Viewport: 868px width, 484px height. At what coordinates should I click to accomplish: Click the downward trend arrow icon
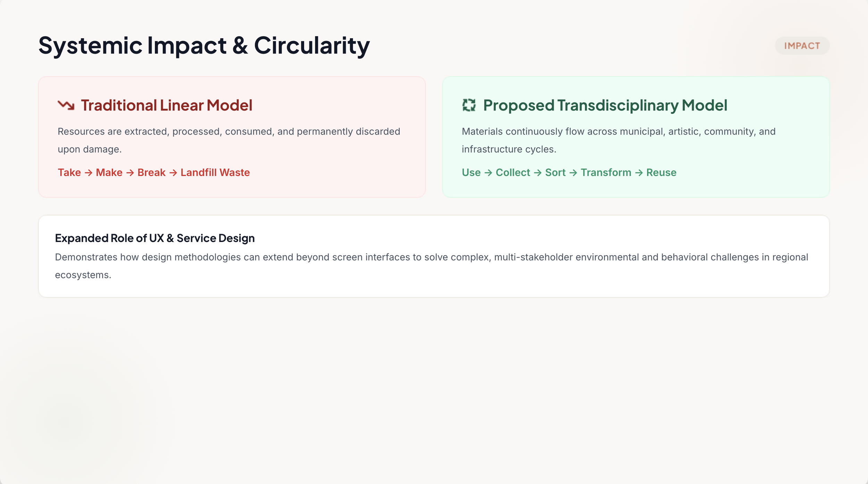(x=66, y=105)
